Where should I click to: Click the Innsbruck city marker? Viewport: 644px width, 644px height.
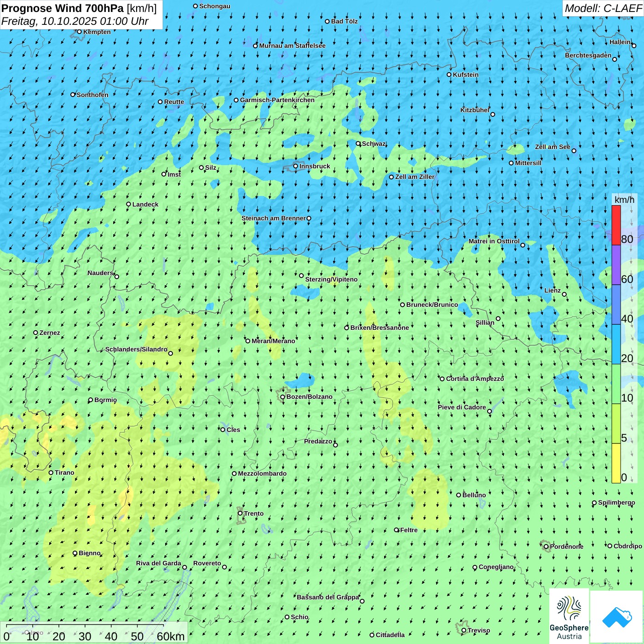click(x=295, y=166)
